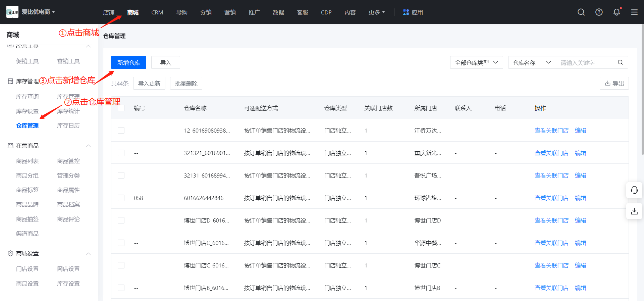Click the vertical page scrollbar
Image resolution: width=644 pixels, height=301 pixels.
coord(642,89)
